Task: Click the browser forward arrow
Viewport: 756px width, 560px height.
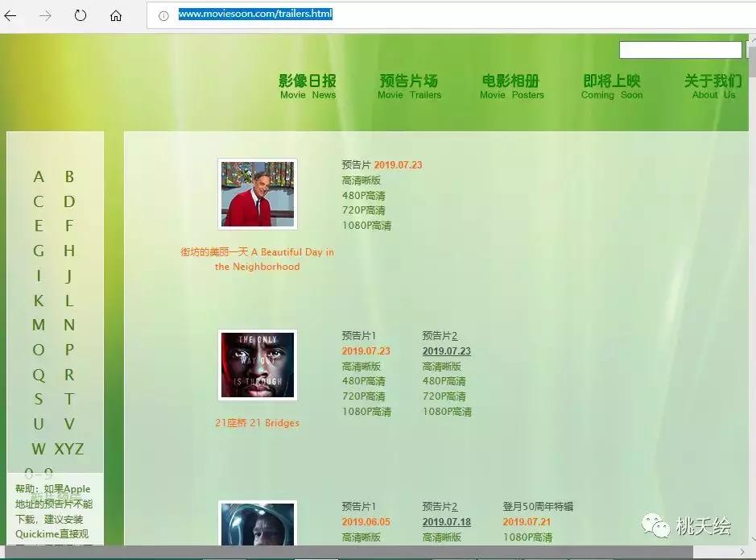Action: tap(46, 14)
